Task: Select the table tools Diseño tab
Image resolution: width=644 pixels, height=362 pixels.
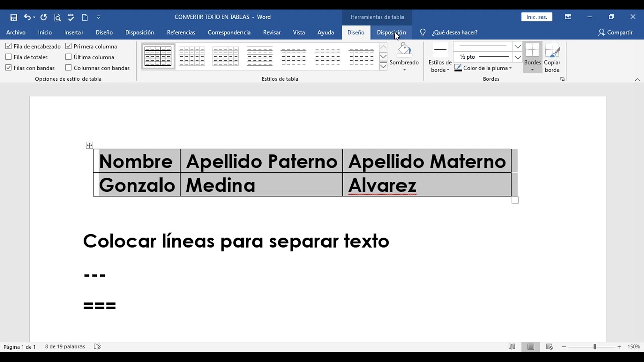Action: [x=356, y=32]
